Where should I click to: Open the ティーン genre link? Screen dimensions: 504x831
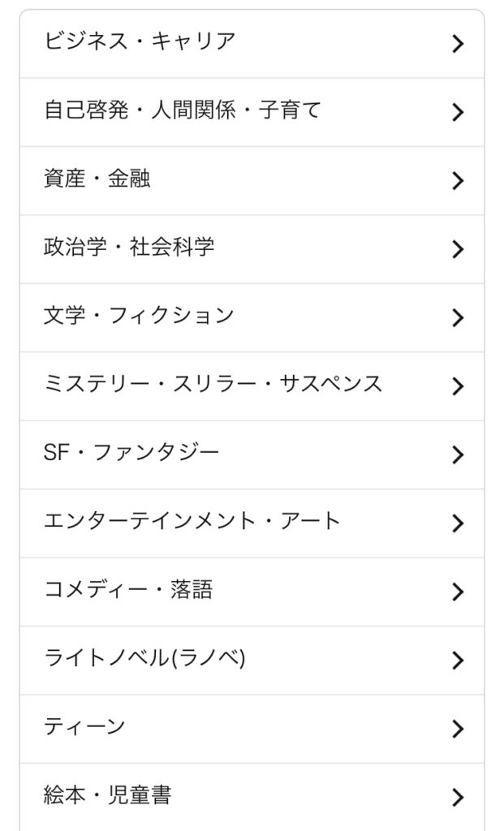click(x=84, y=726)
